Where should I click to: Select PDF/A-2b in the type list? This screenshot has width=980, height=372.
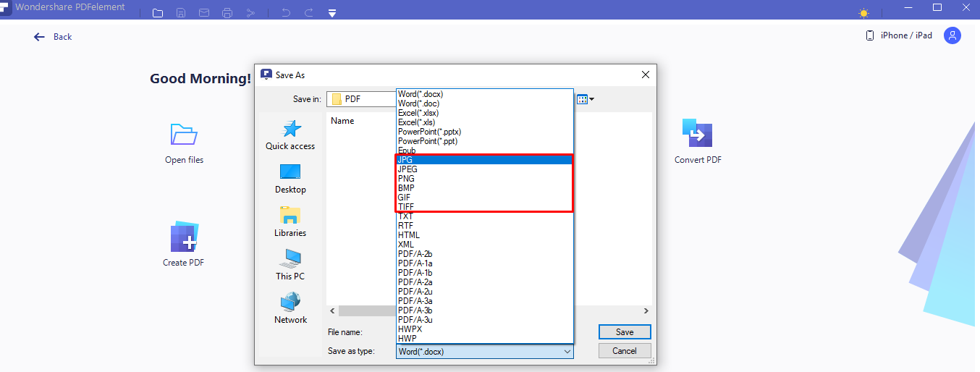[485, 254]
